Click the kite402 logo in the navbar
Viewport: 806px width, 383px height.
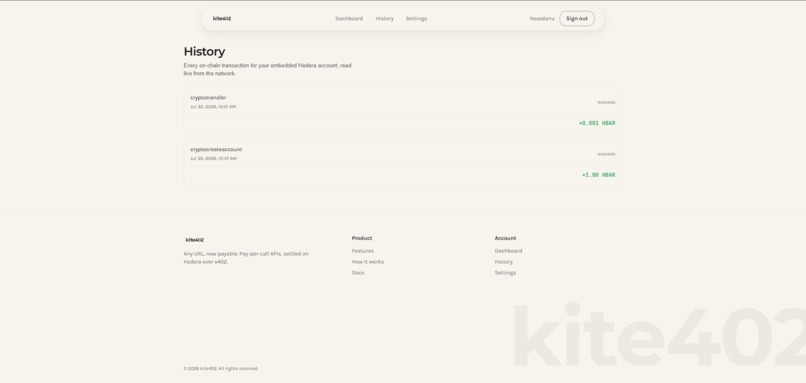(x=222, y=19)
